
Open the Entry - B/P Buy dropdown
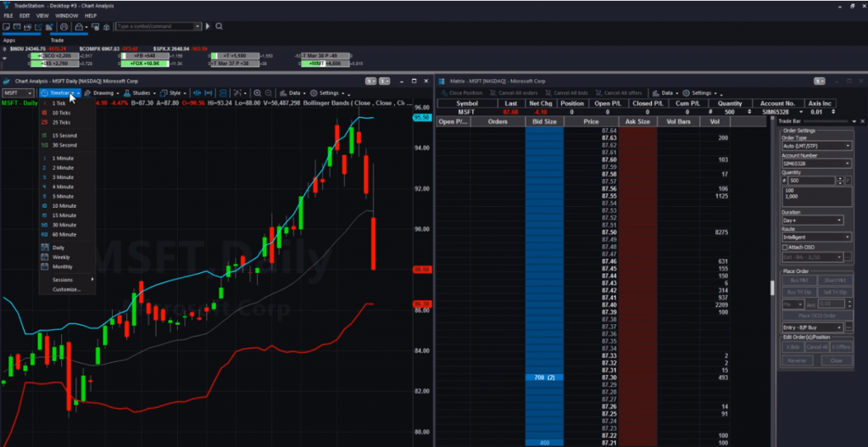click(x=813, y=327)
